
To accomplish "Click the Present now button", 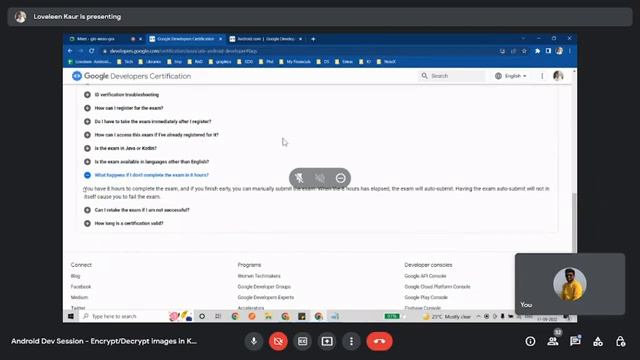I will tap(327, 341).
